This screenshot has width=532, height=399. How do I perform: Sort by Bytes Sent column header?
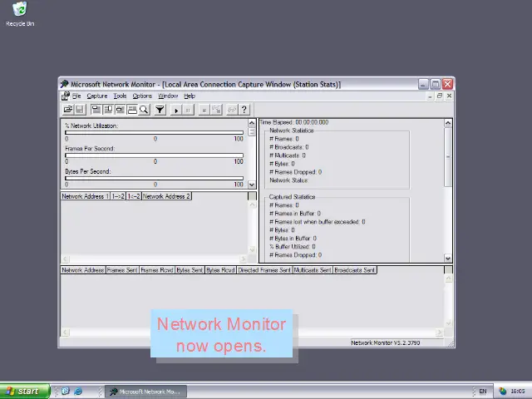pyautogui.click(x=190, y=270)
